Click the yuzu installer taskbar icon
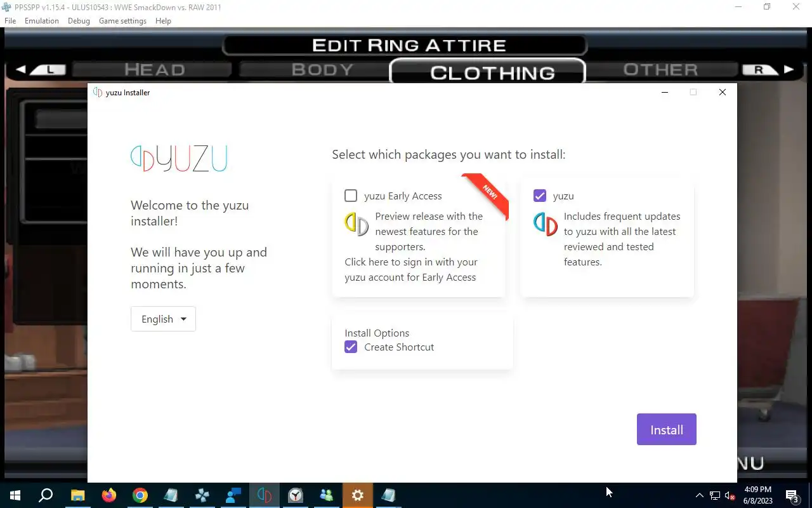The width and height of the screenshot is (812, 508). pos(265,495)
